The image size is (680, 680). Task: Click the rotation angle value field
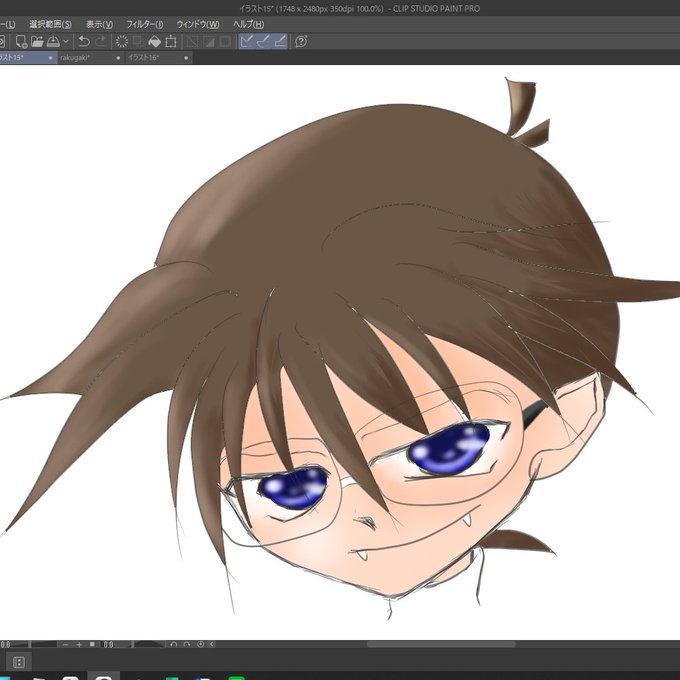[x=108, y=644]
